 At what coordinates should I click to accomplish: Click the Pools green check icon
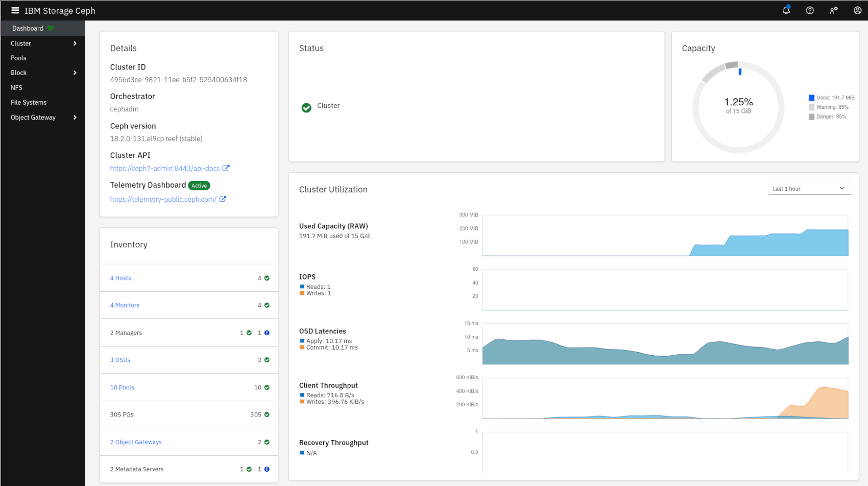267,387
